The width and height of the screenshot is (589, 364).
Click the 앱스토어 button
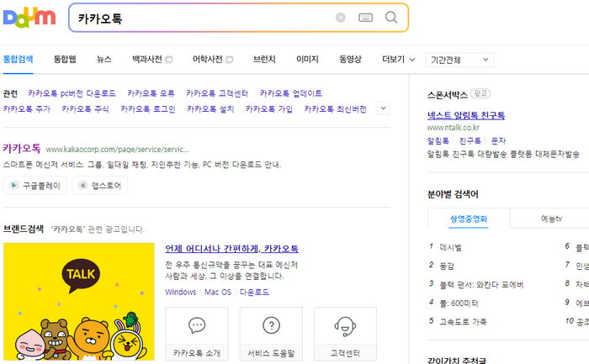point(99,186)
